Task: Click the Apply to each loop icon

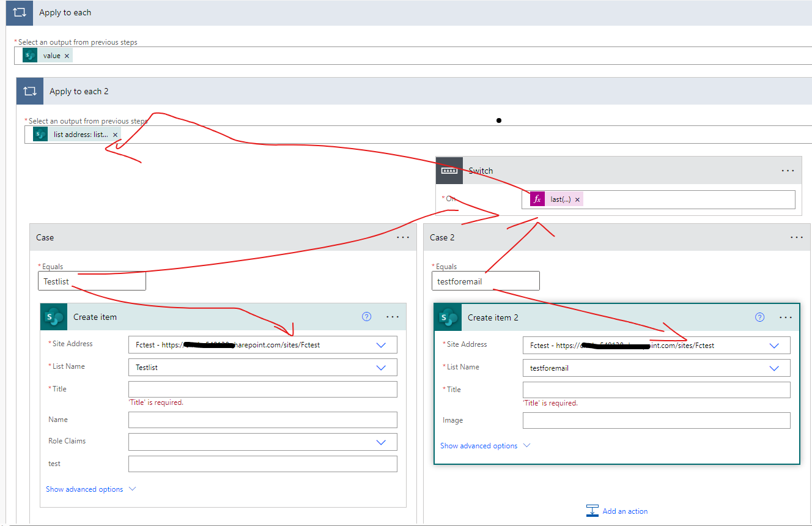Action: pos(18,13)
